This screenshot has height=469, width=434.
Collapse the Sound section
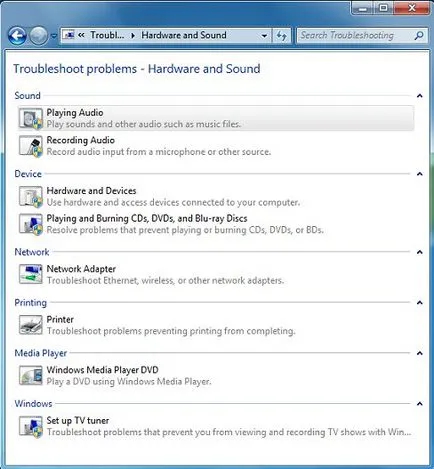pyautogui.click(x=420, y=96)
